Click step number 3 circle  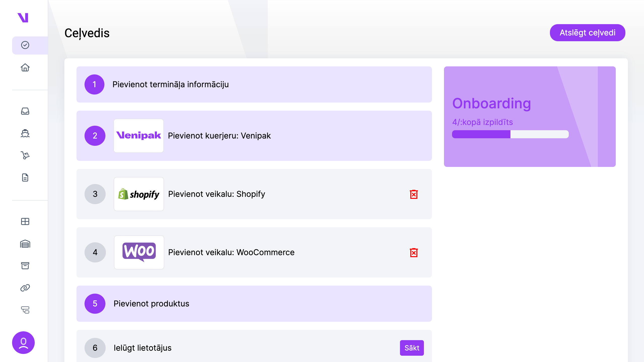95,194
